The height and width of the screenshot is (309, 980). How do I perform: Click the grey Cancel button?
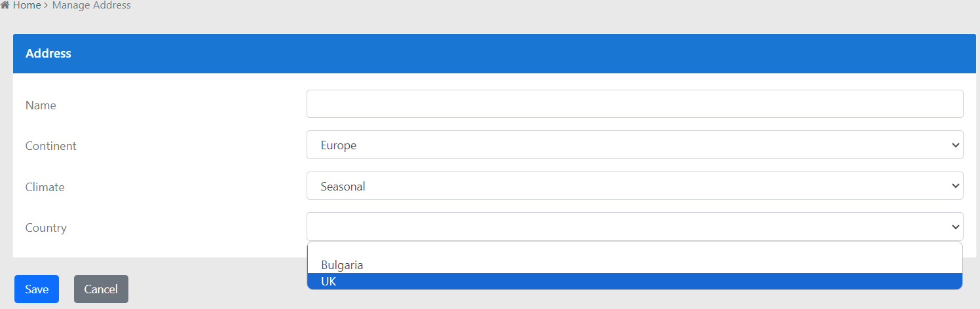coord(101,289)
